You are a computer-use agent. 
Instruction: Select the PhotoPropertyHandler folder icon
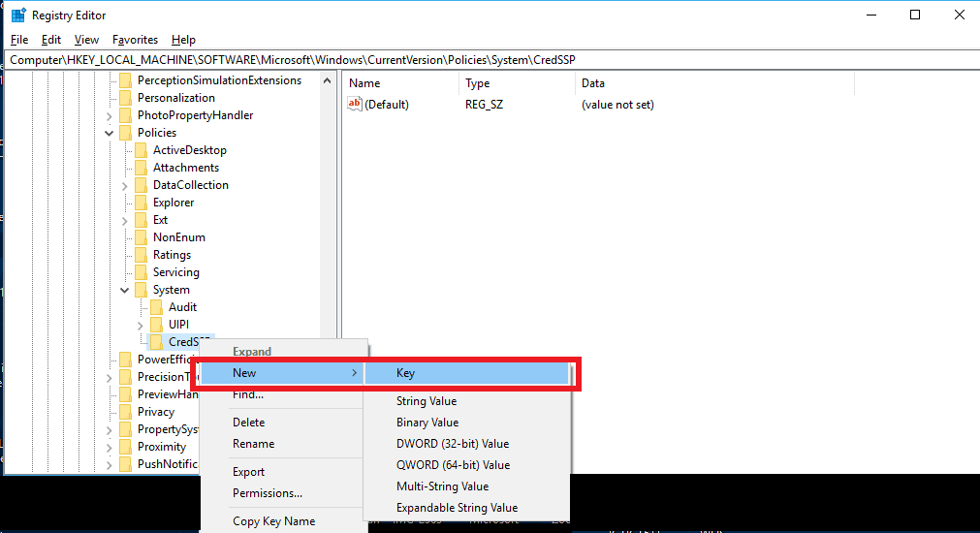[126, 115]
